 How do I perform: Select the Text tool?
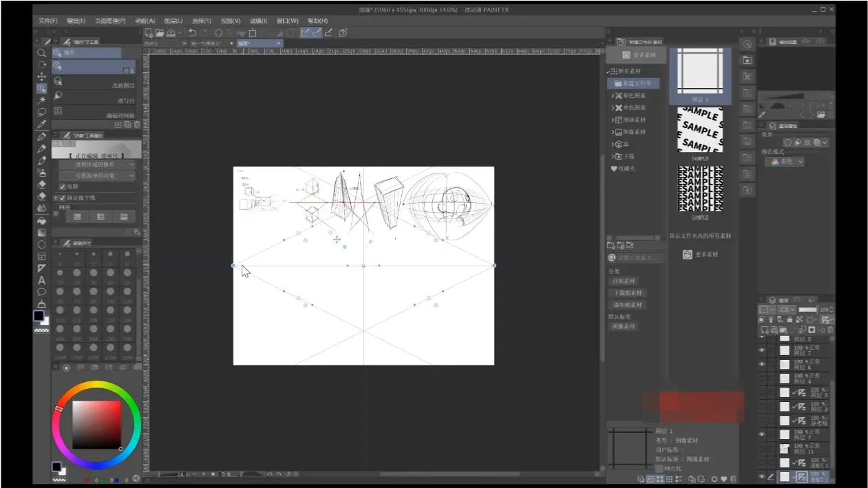point(42,280)
